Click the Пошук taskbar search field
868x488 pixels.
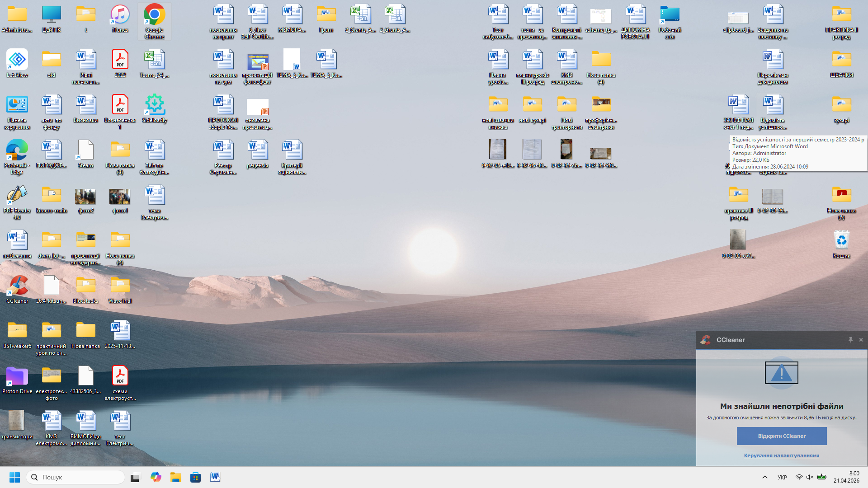tap(75, 477)
